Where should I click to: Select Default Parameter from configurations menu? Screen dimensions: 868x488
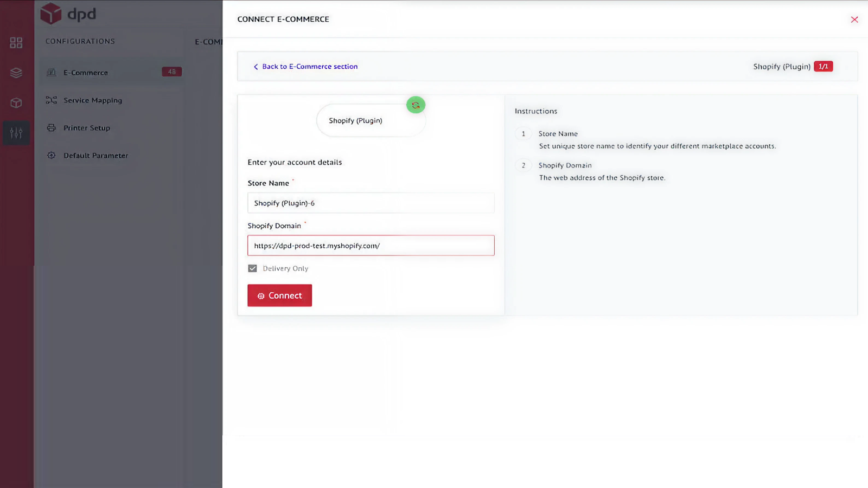pos(95,155)
